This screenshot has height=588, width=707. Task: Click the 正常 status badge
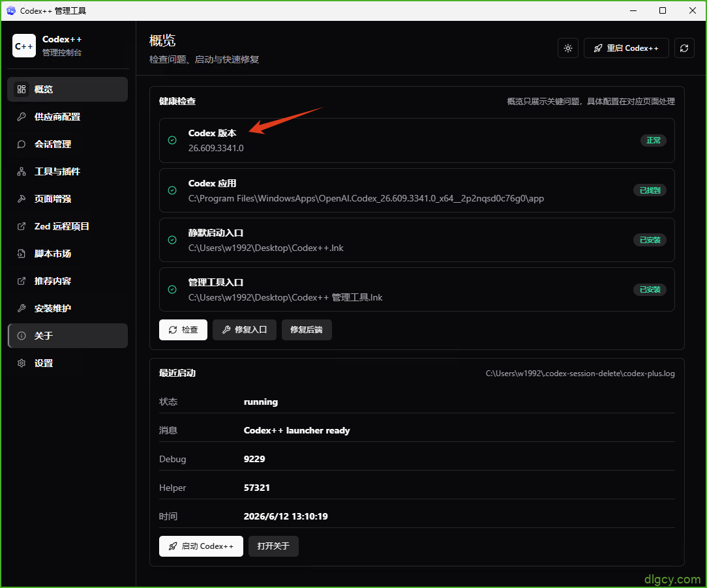coord(654,141)
